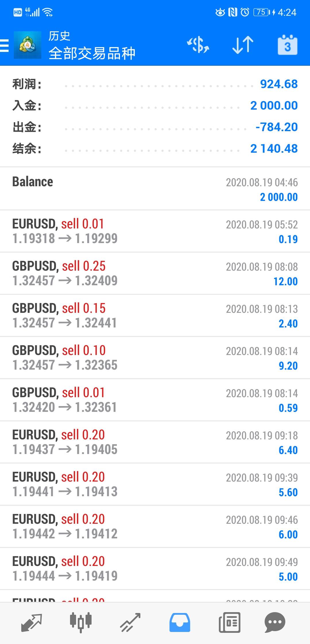Image resolution: width=310 pixels, height=644 pixels.
Task: Select the Balance 2 000.00 deposit entry
Action: pos(155,189)
